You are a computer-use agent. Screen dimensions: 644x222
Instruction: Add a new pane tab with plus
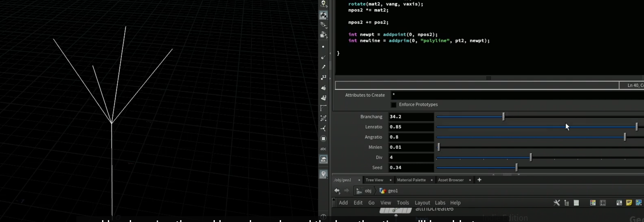coord(479,180)
